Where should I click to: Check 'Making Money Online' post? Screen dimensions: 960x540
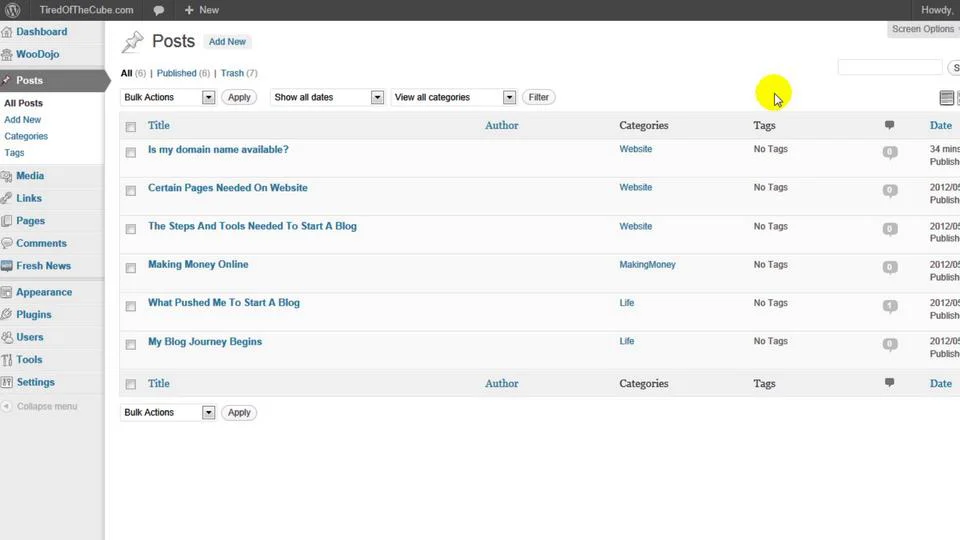(x=130, y=268)
